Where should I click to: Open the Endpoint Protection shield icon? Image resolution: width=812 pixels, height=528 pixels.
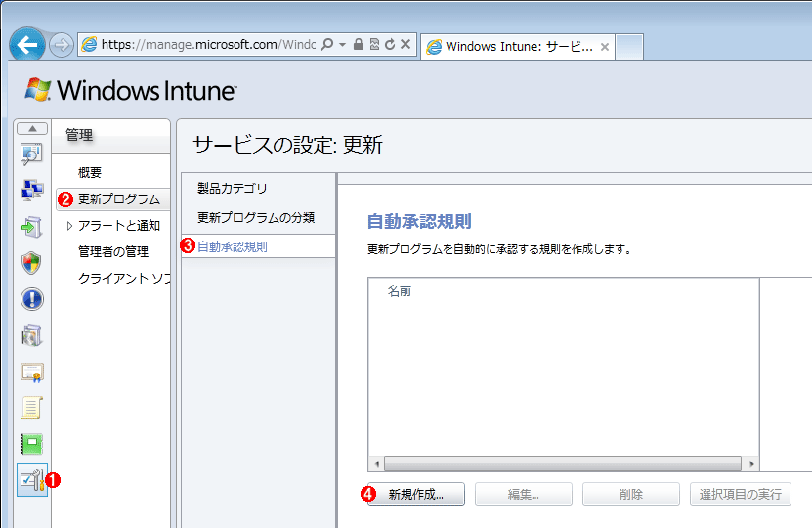[x=31, y=263]
